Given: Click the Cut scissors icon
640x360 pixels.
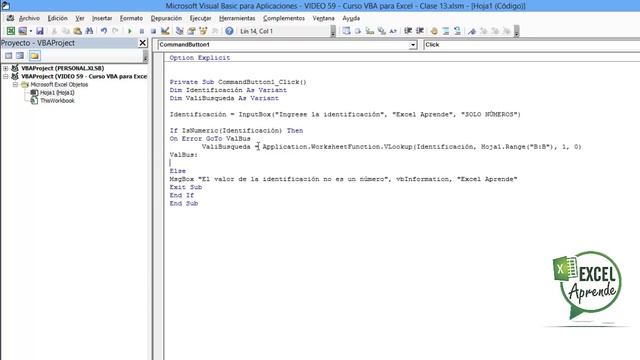Looking at the screenshot, I should tap(54, 31).
